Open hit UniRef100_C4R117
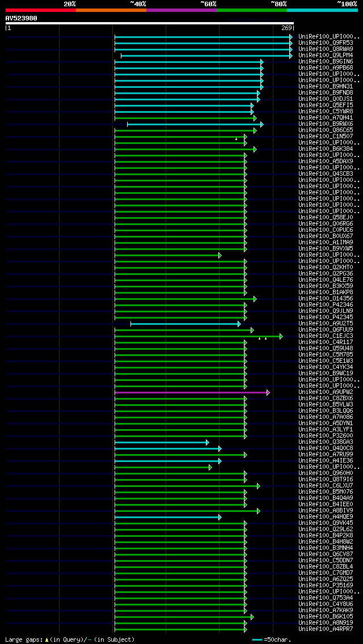The height and width of the screenshot is (644, 363). click(x=326, y=342)
